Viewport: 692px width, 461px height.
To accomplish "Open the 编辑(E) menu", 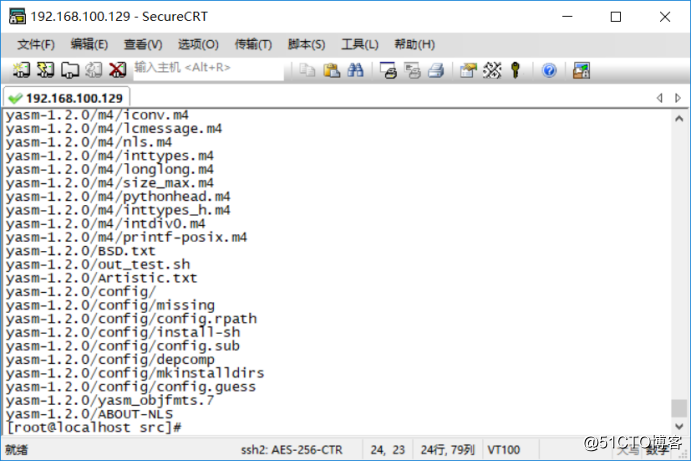I will 89,44.
